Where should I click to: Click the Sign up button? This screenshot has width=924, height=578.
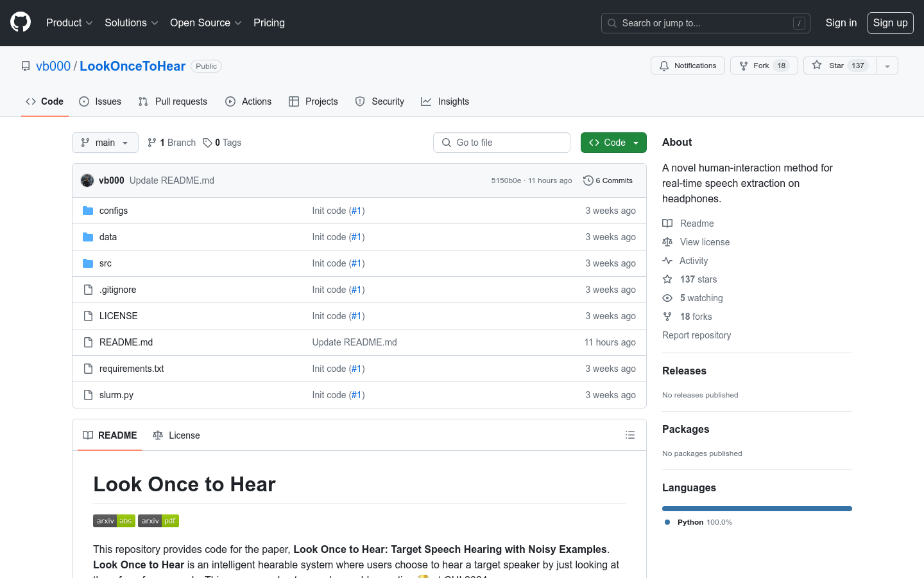(x=891, y=22)
